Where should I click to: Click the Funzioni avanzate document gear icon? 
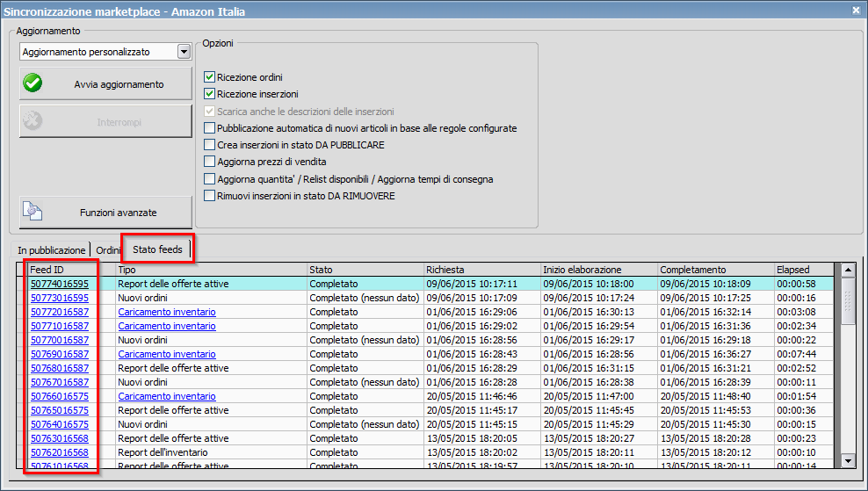coord(33,212)
